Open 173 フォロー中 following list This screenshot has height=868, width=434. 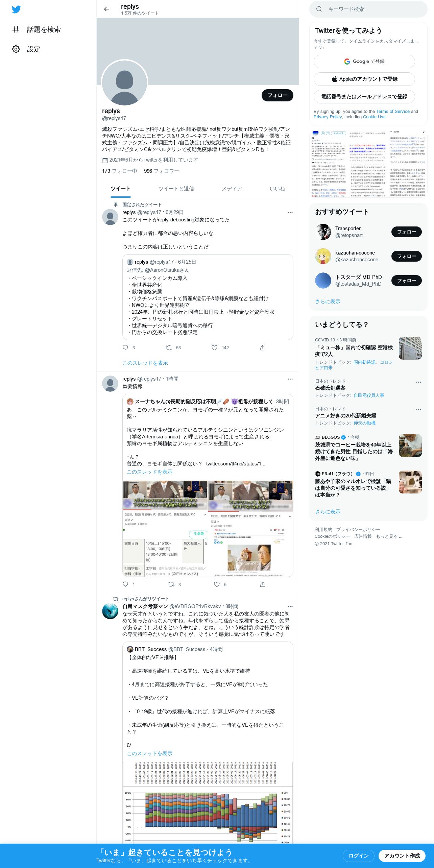119,171
